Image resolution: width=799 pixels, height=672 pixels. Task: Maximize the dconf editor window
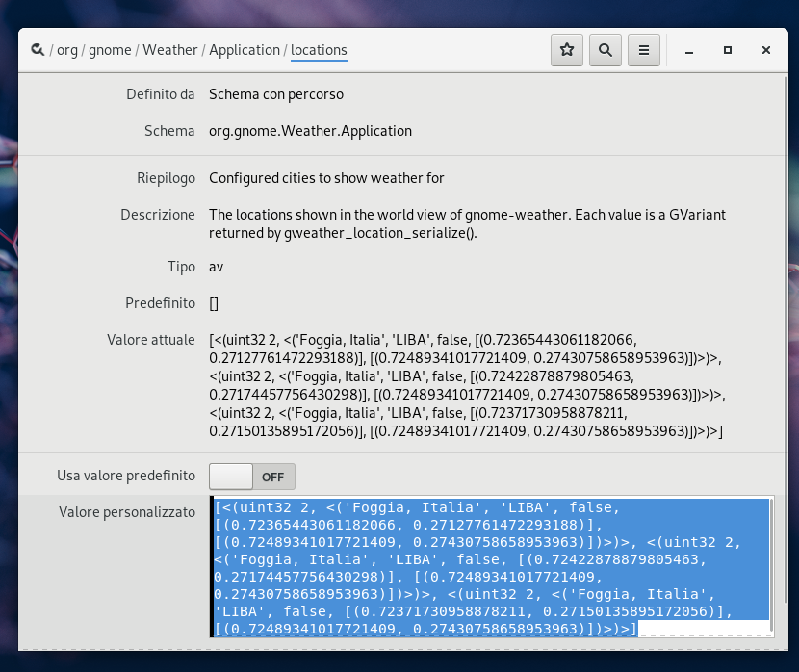coord(728,50)
